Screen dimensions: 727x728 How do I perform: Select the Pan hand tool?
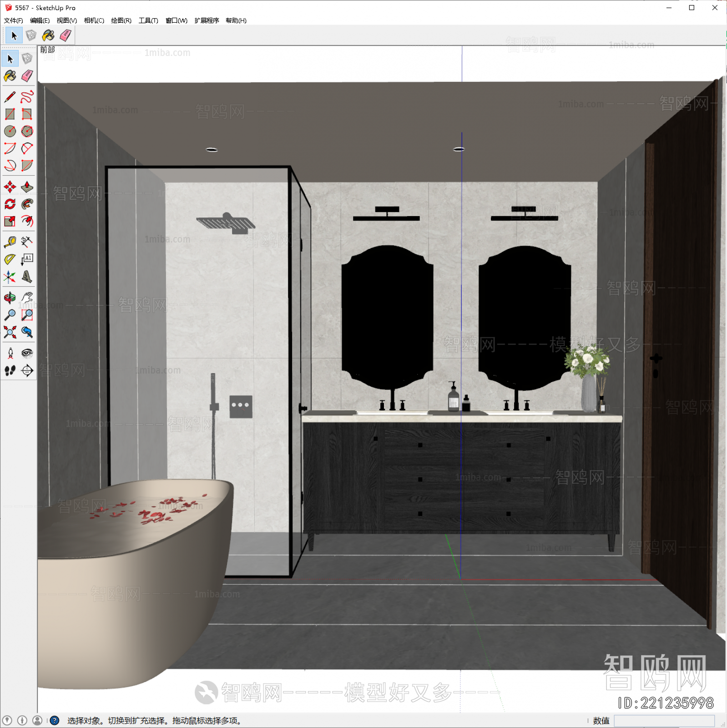tap(27, 298)
